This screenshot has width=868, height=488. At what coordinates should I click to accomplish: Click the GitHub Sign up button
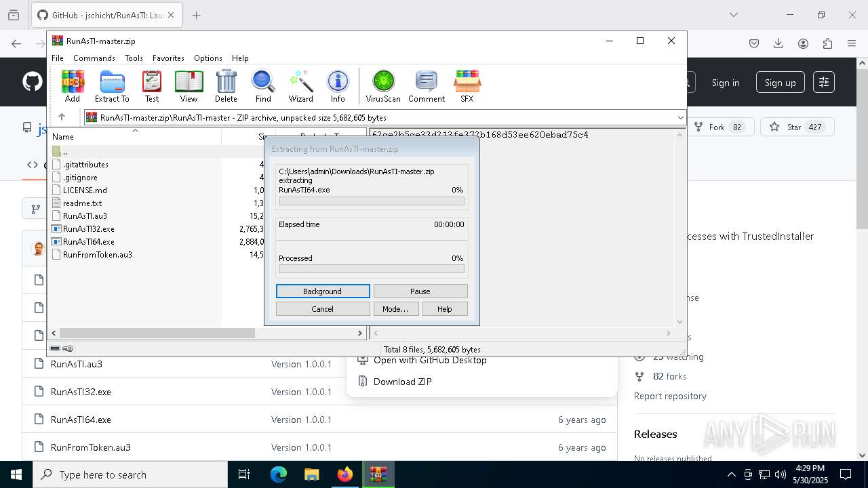coord(780,83)
